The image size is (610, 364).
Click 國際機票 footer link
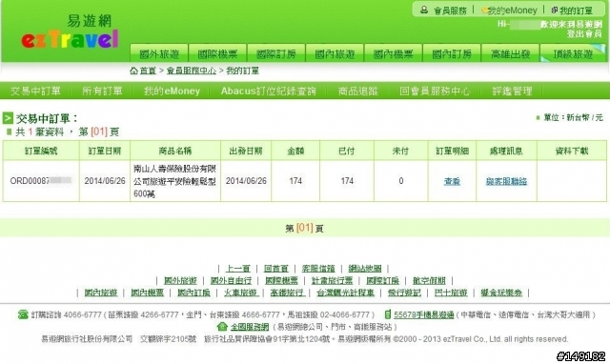click(x=281, y=280)
